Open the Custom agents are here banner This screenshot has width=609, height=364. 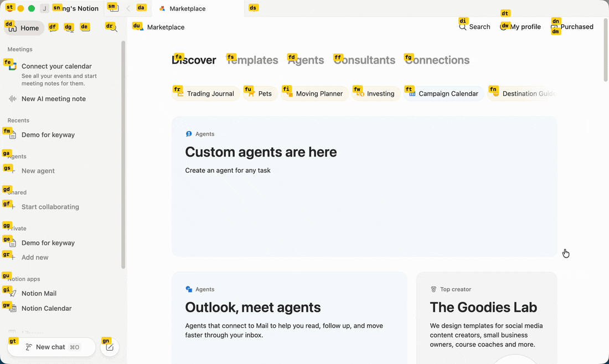(x=364, y=186)
